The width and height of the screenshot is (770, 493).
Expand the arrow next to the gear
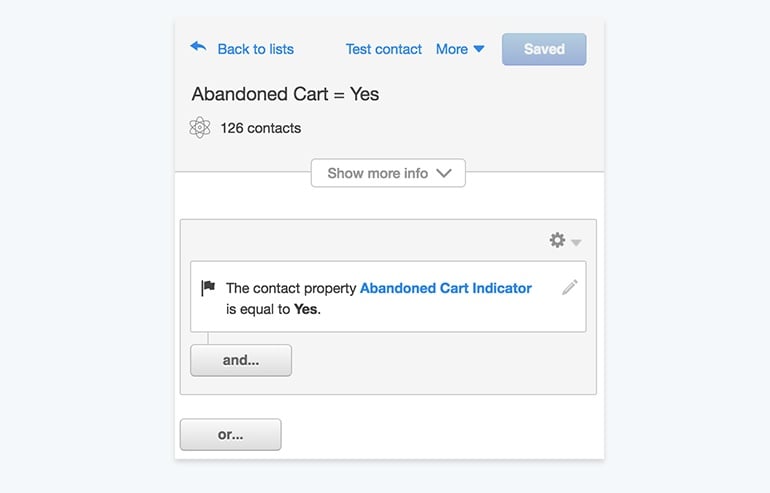[577, 242]
